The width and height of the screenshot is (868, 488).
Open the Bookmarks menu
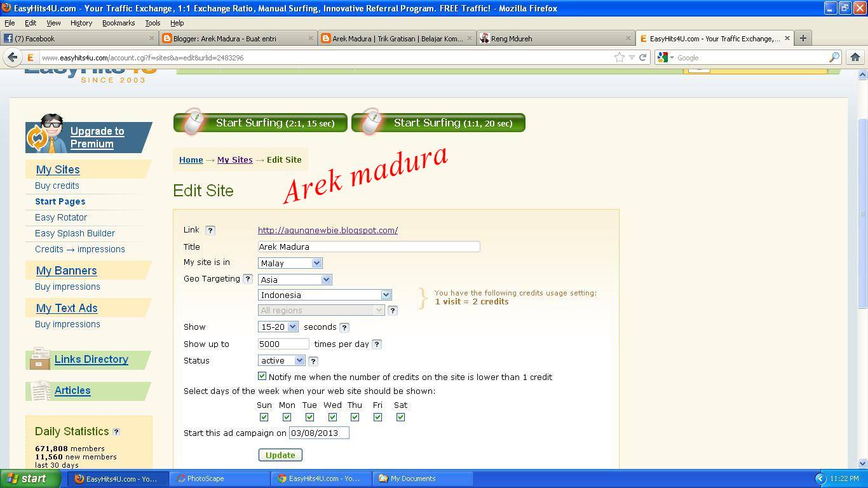point(119,23)
